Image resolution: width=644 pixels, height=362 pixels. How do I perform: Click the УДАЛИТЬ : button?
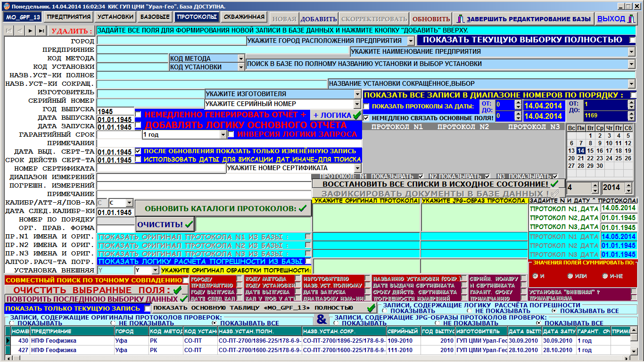pos(72,31)
